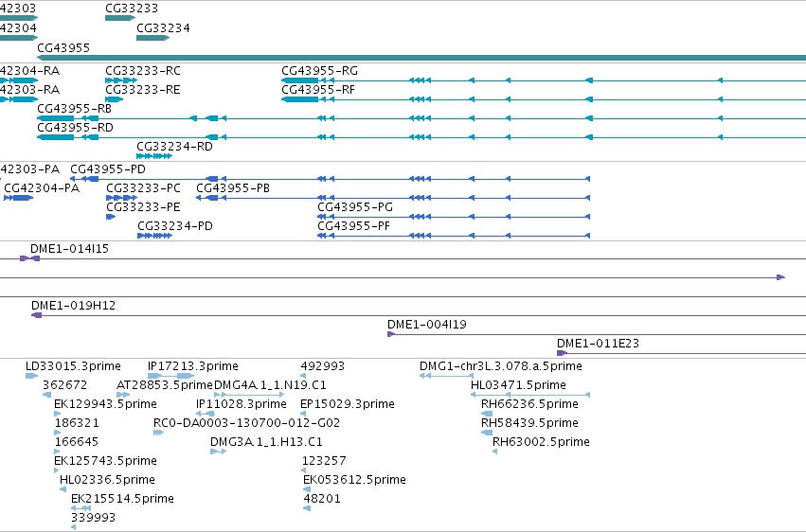Select DMG3A.1_1.H13.C1 feature
Viewport: 806px width, 532px height.
pyautogui.click(x=219, y=452)
